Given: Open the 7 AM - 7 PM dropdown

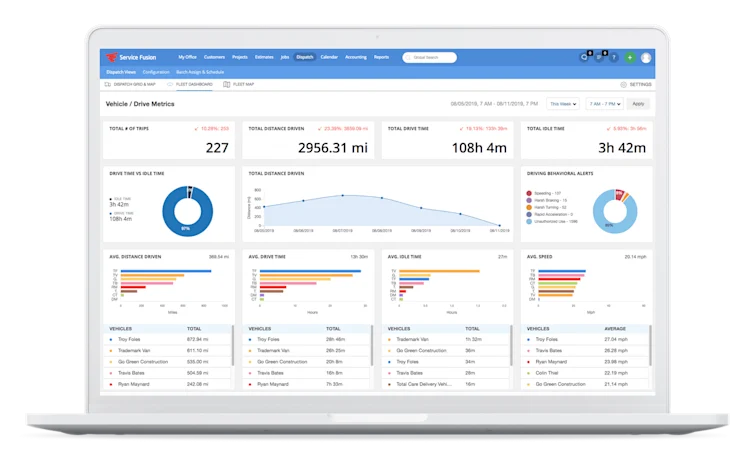Looking at the screenshot, I should pos(605,104).
